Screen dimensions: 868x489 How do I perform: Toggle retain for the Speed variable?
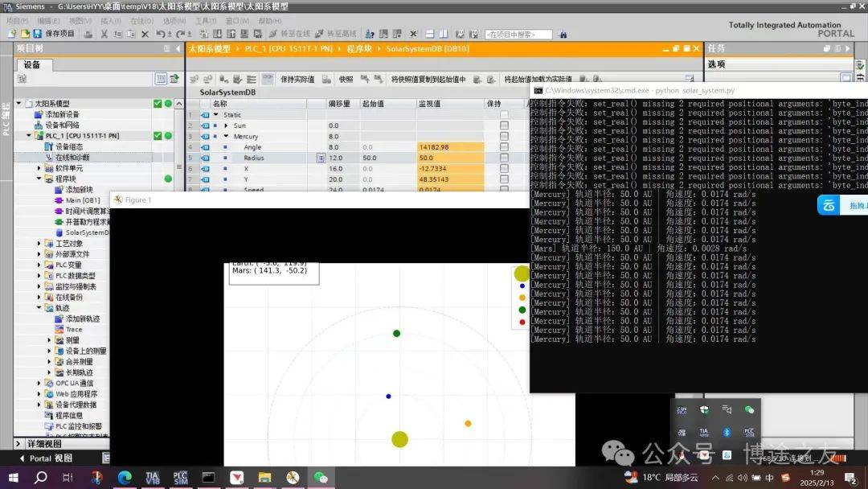505,189
